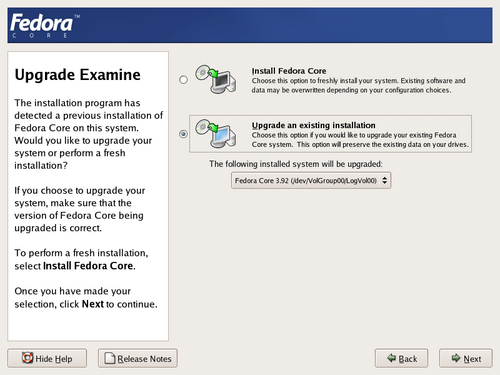This screenshot has height=375, width=500.
Task: Select the Upgrade an existing installation radio button
Action: click(183, 134)
